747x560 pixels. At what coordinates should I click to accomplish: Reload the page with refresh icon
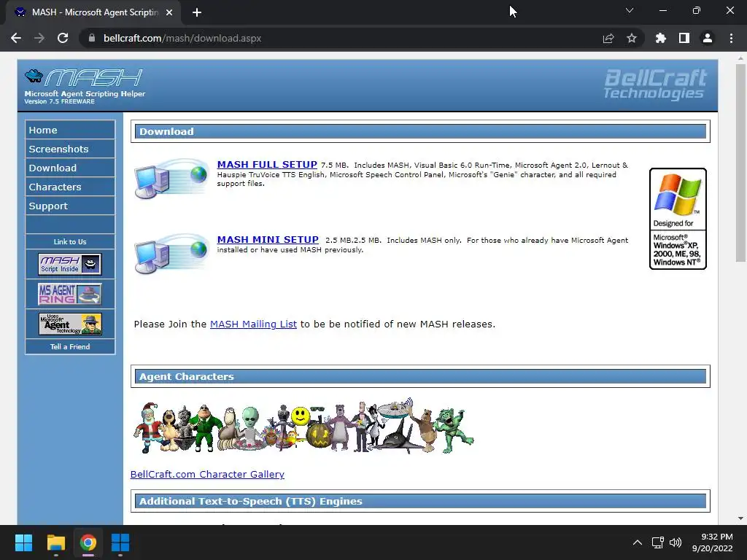click(x=63, y=38)
